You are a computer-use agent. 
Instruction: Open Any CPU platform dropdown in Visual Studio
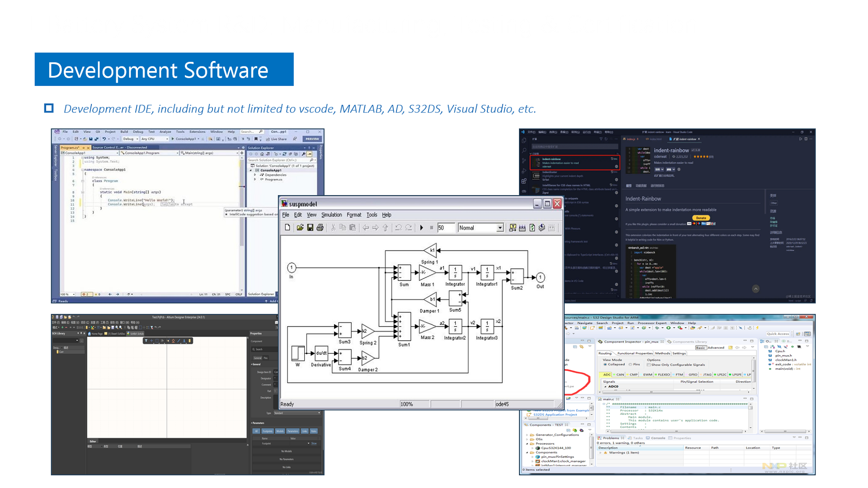[155, 139]
